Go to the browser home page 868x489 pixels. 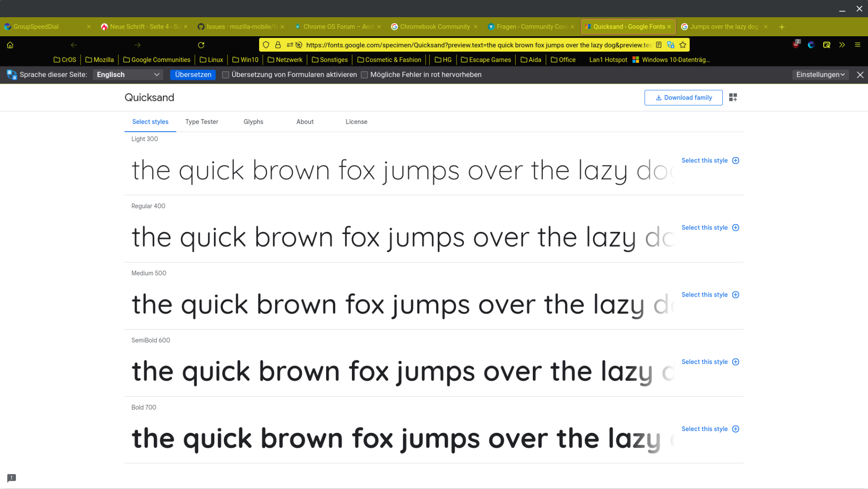point(10,45)
